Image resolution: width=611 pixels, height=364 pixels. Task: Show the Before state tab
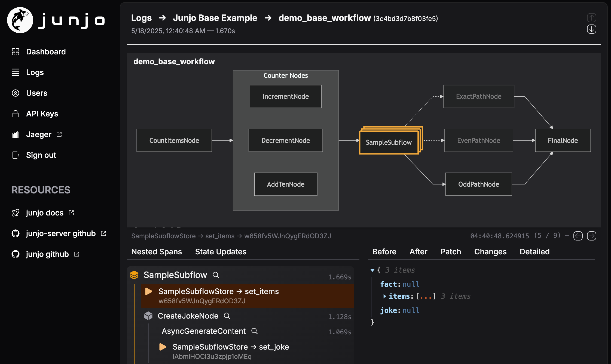(x=384, y=252)
